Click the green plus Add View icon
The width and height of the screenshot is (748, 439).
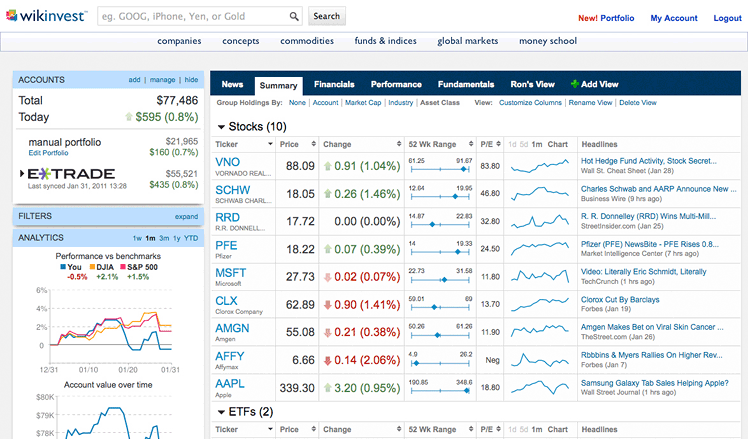point(575,84)
